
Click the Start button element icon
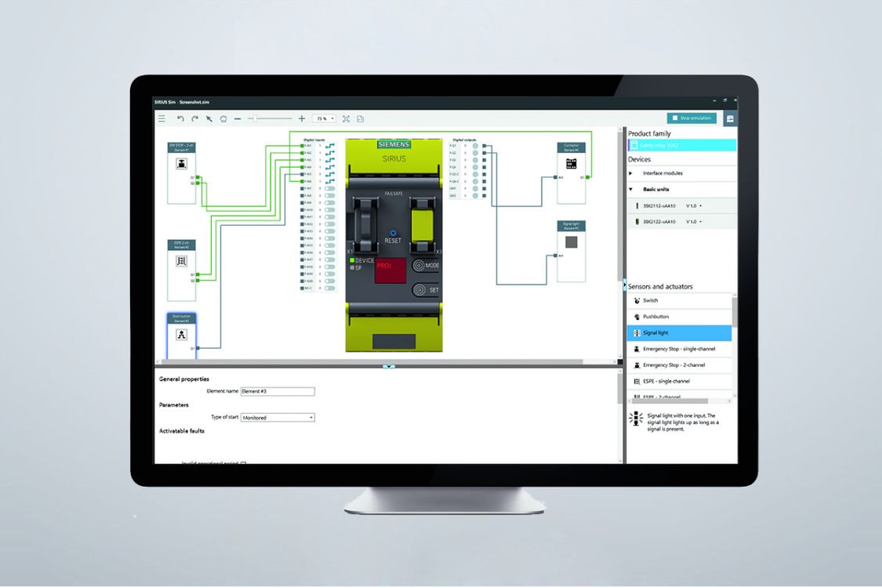point(181,335)
